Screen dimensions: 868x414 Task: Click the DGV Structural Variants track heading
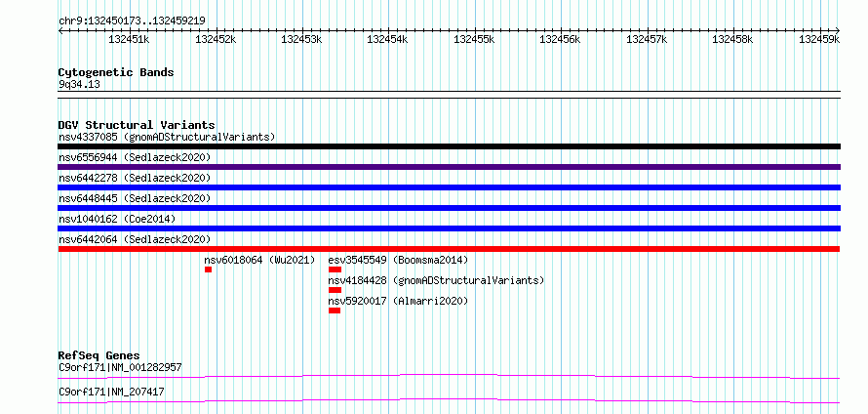137,125
